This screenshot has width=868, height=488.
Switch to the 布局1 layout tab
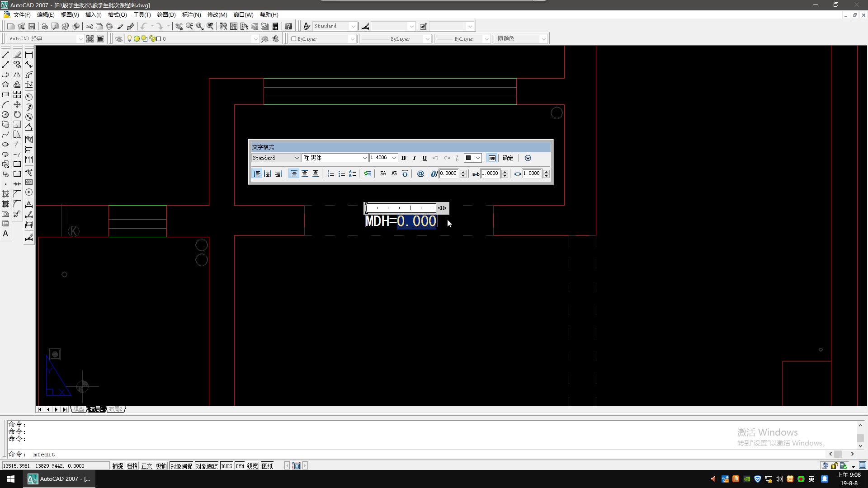[x=96, y=409]
